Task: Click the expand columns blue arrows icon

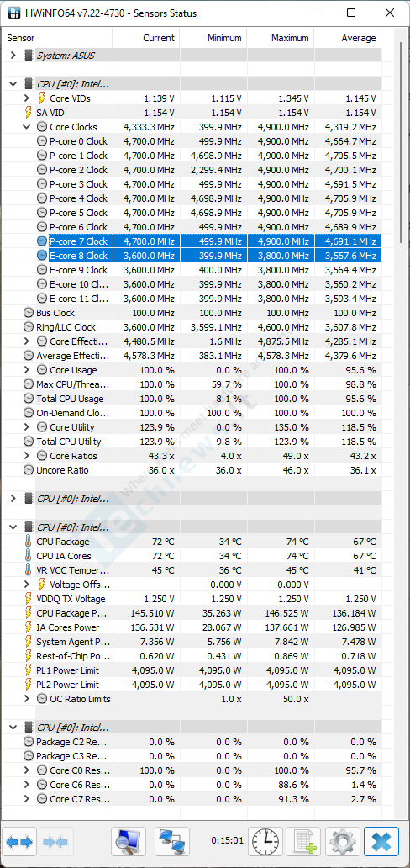Action: point(20,842)
